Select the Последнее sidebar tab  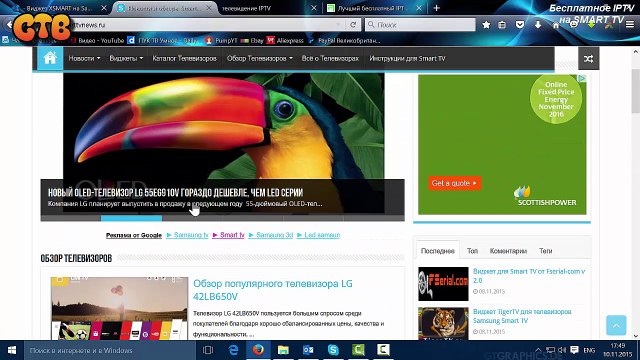click(x=438, y=251)
